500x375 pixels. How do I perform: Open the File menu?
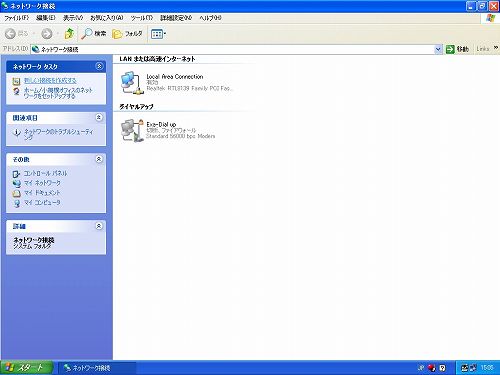[x=16, y=18]
